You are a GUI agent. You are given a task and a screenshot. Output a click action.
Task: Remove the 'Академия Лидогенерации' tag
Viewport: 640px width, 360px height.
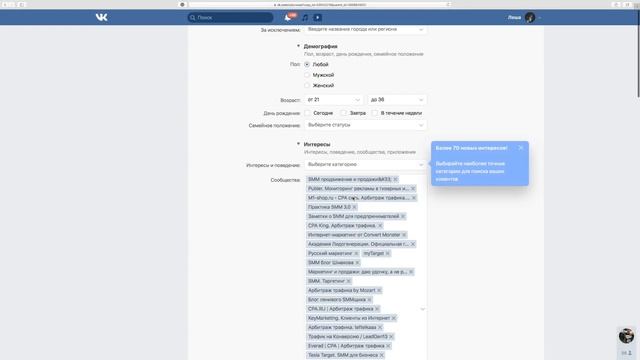click(x=413, y=244)
